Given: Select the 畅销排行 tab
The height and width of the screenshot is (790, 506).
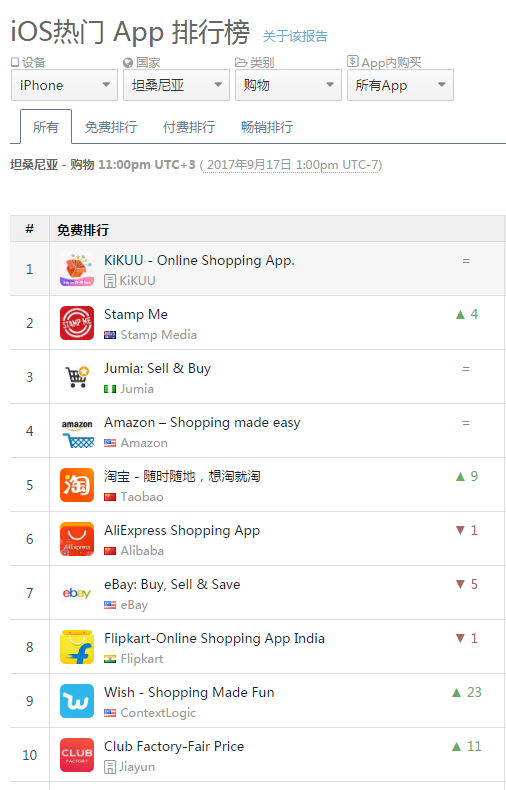Looking at the screenshot, I should coord(267,127).
